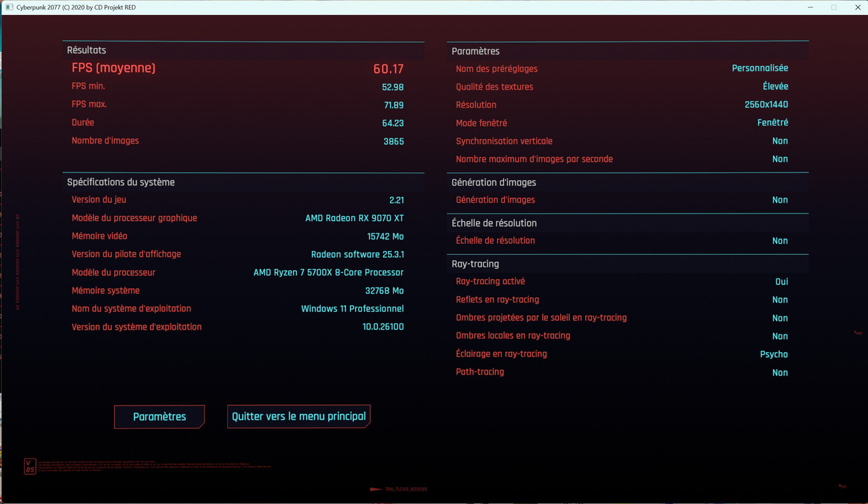
Task: Select the 'Synchronisation verticale' label
Action: [504, 141]
